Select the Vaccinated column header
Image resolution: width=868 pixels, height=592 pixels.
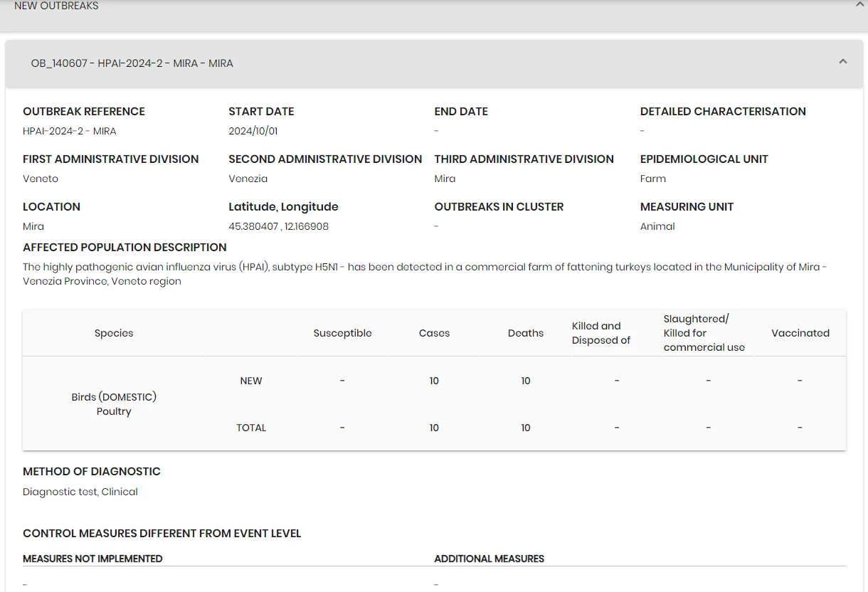[800, 333]
